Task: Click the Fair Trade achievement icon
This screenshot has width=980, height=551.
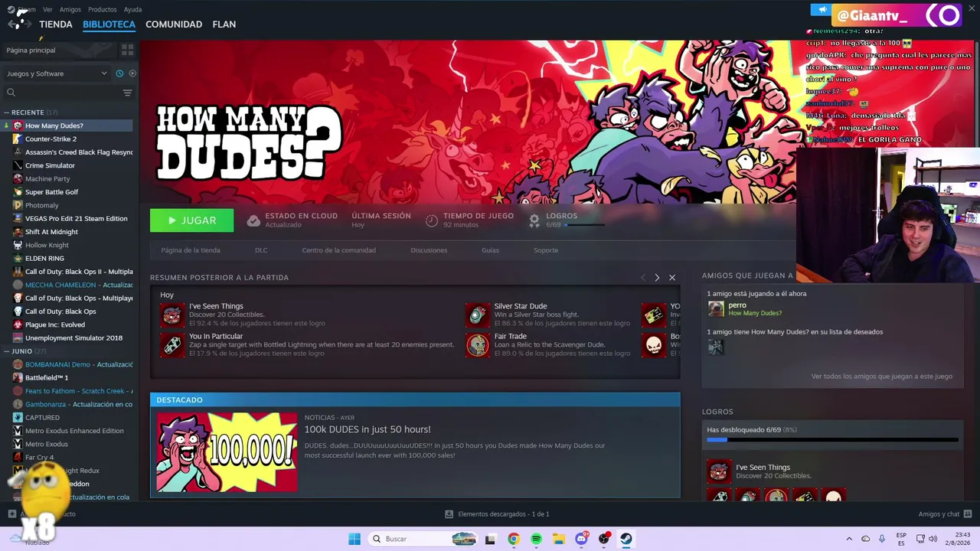Action: [x=478, y=344]
